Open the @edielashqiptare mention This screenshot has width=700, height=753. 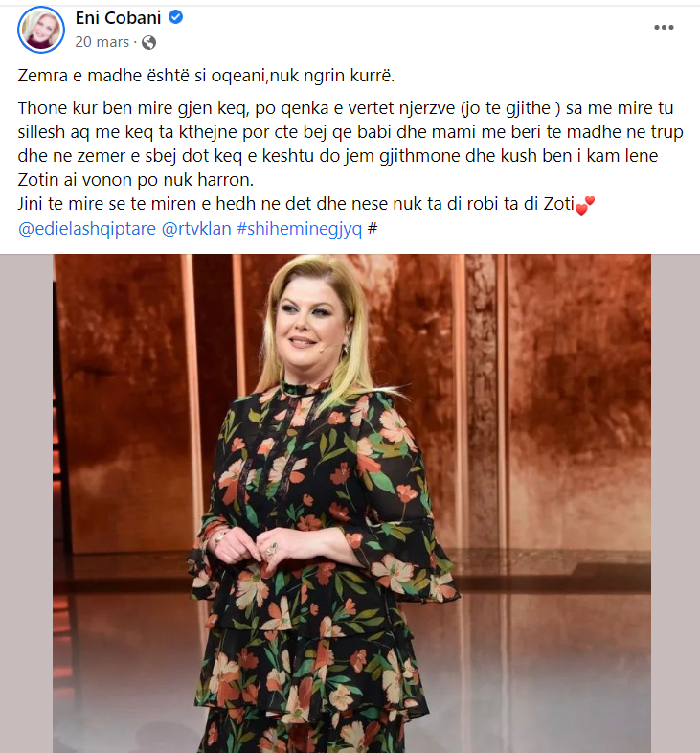[x=87, y=229]
